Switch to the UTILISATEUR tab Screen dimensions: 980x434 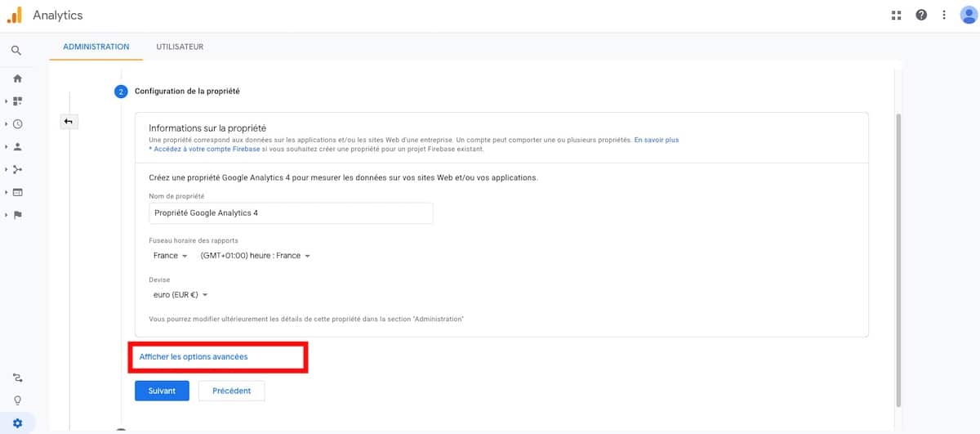[x=180, y=47]
